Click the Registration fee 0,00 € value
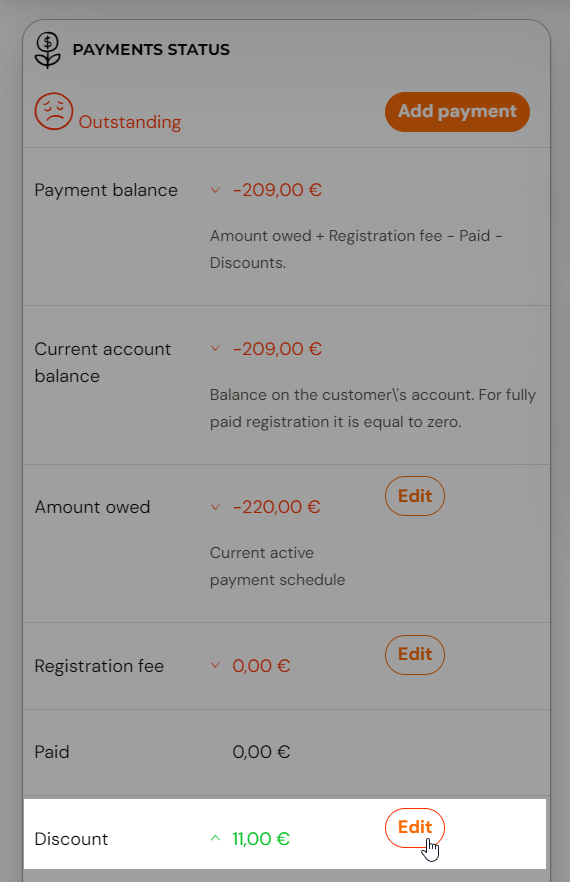The image size is (570, 882). pyautogui.click(x=261, y=666)
